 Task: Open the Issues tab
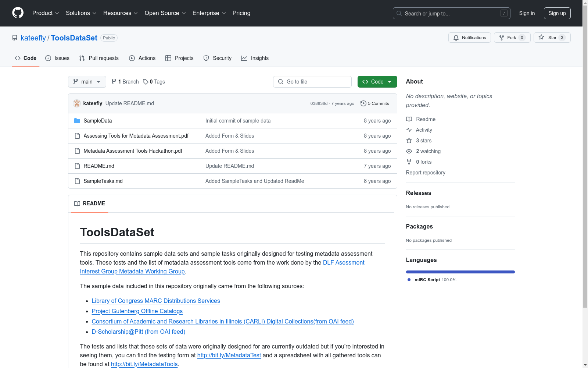coord(57,58)
